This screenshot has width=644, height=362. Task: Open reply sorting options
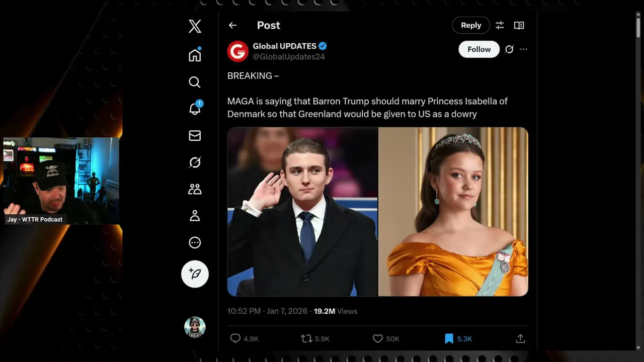pos(500,25)
